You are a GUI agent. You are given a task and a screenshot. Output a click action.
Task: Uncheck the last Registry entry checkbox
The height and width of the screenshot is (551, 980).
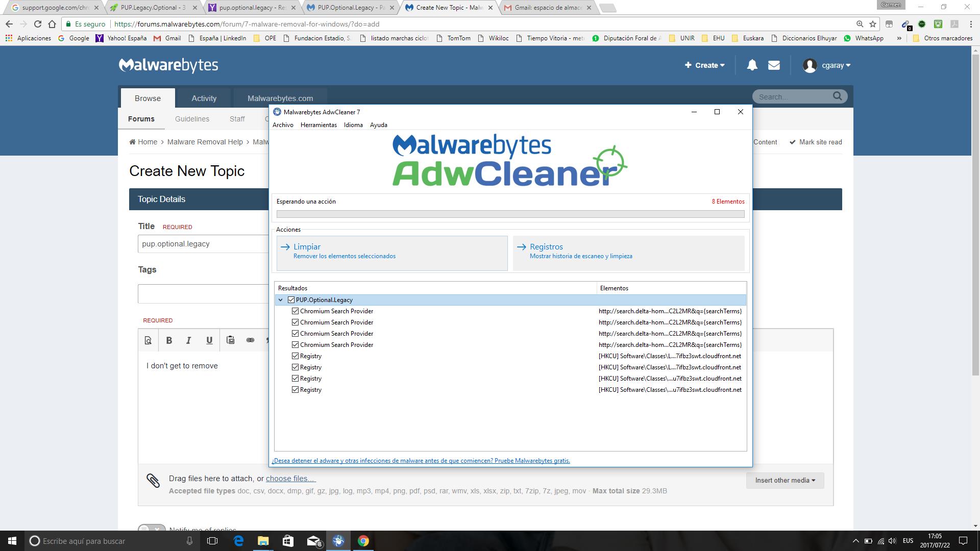coord(295,390)
